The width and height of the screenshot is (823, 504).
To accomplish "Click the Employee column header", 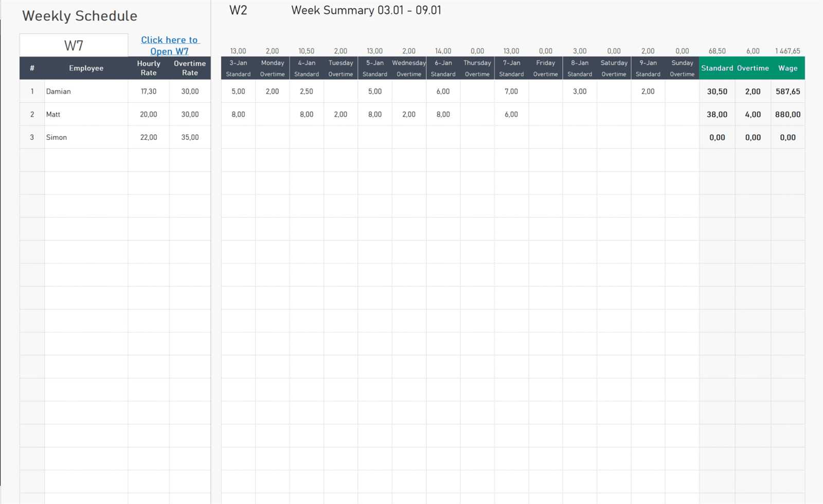I will (x=86, y=68).
